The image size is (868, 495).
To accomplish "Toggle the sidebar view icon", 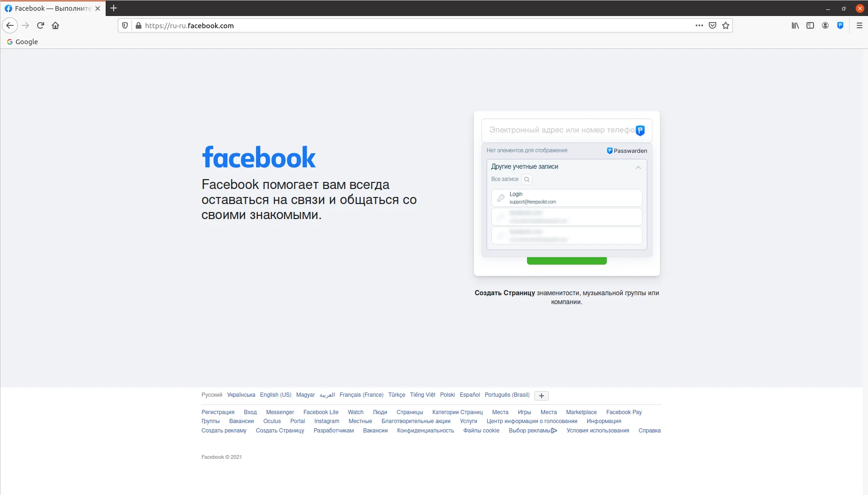I will point(810,25).
